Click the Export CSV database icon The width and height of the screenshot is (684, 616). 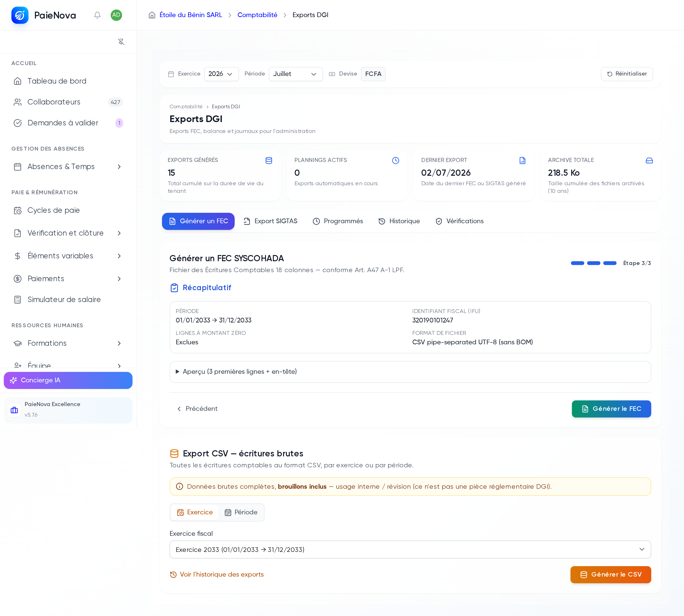174,454
